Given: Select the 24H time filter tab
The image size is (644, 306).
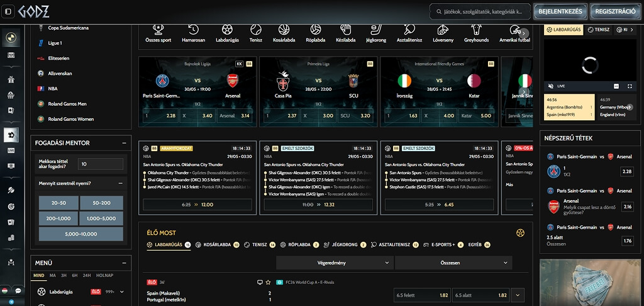Looking at the screenshot, I should point(87,275).
